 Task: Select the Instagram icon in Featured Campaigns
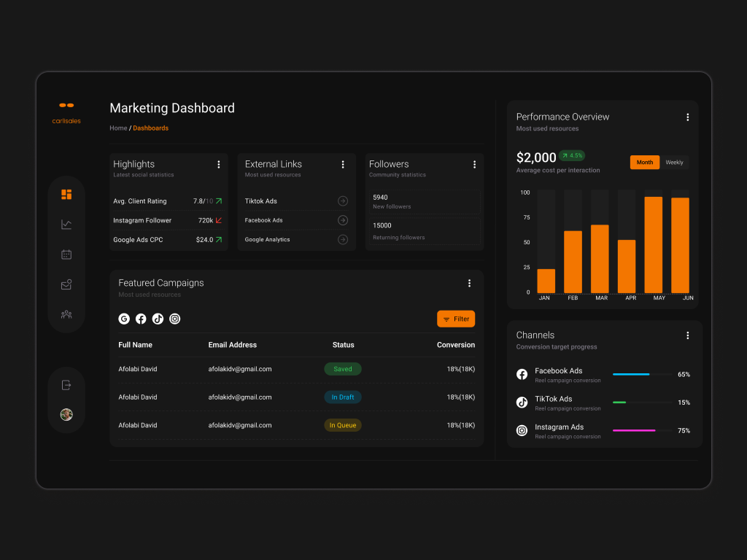point(174,319)
